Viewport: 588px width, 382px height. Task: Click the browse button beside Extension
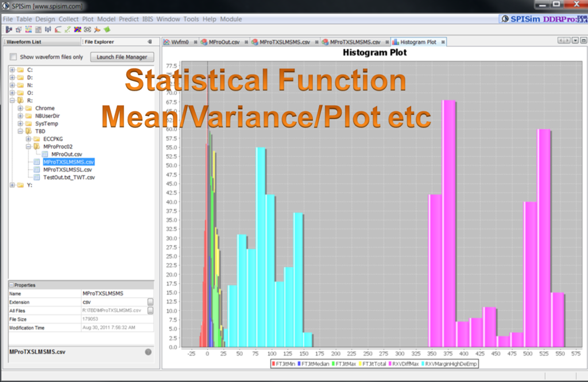click(150, 302)
